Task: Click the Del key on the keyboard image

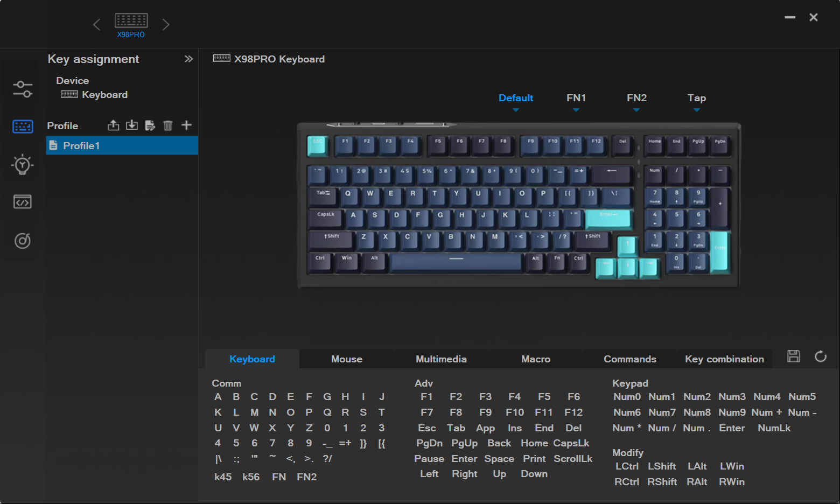Action: [x=622, y=145]
